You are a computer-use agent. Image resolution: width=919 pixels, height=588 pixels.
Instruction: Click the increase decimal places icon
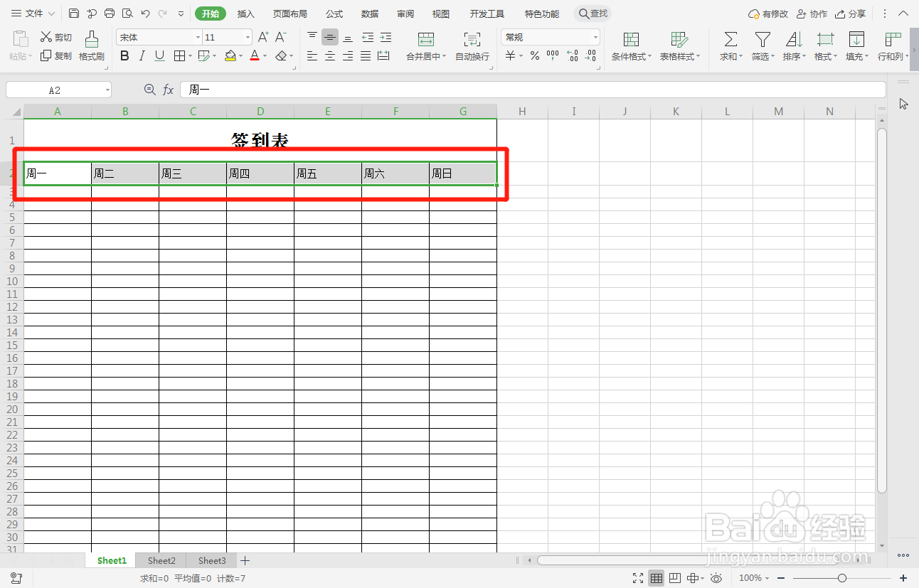(572, 55)
